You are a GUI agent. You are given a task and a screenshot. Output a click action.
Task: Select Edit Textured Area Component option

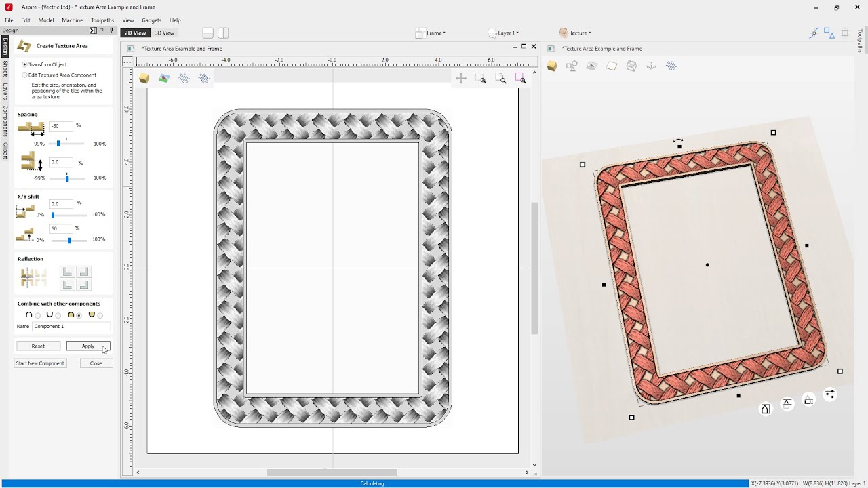[x=25, y=75]
